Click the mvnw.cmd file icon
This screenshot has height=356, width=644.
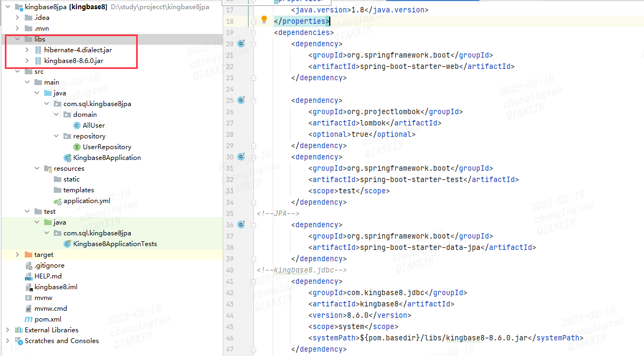[x=29, y=308]
